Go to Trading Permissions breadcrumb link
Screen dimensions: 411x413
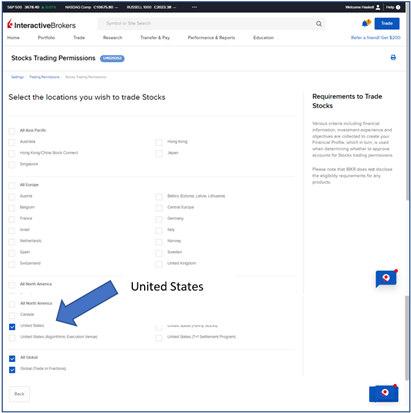point(44,77)
